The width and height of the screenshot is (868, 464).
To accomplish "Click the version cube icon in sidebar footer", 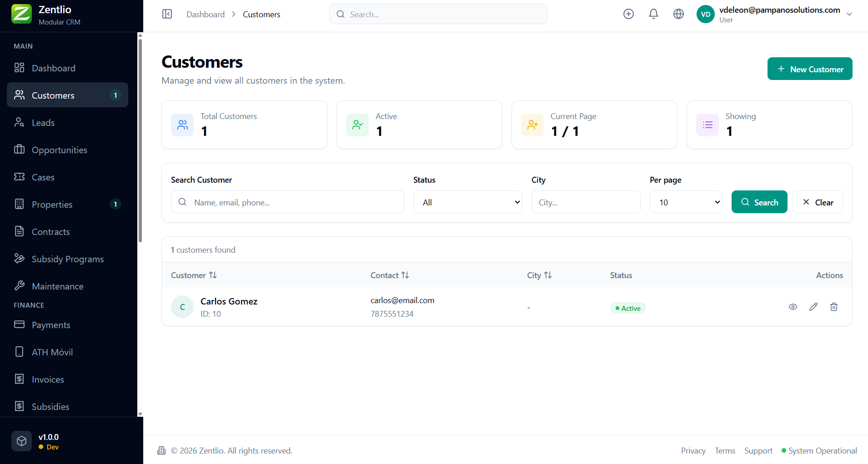I will [21, 441].
